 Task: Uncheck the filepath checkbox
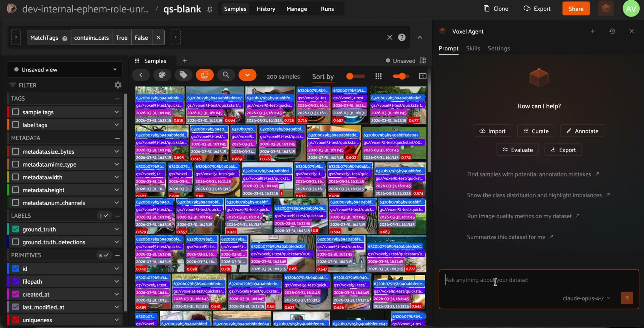click(x=15, y=282)
